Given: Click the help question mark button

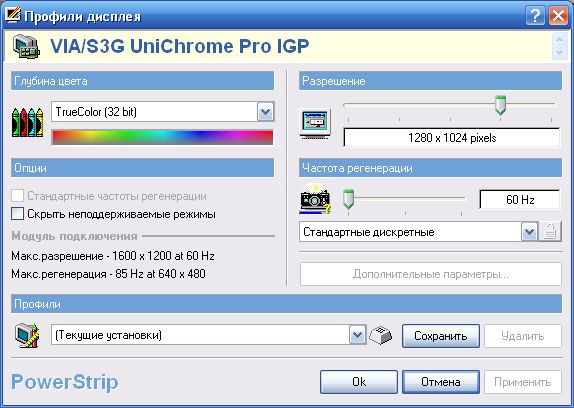Looking at the screenshot, I should [534, 16].
